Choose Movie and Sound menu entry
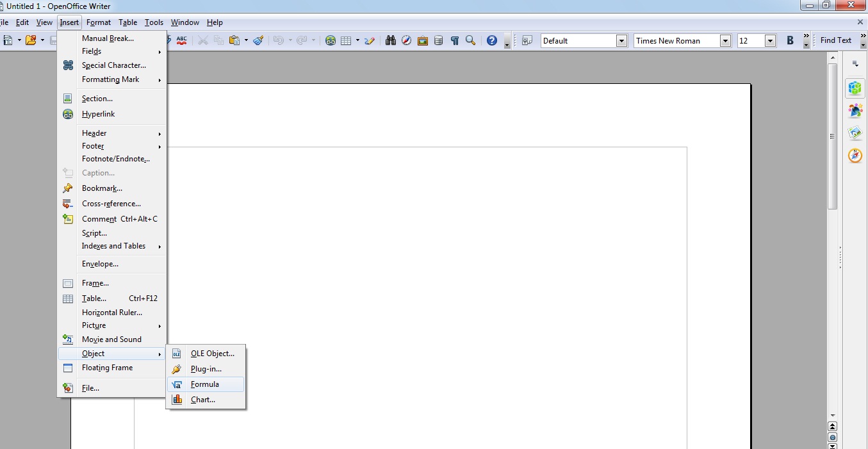Screen dimensions: 868x449 pyautogui.click(x=111, y=339)
